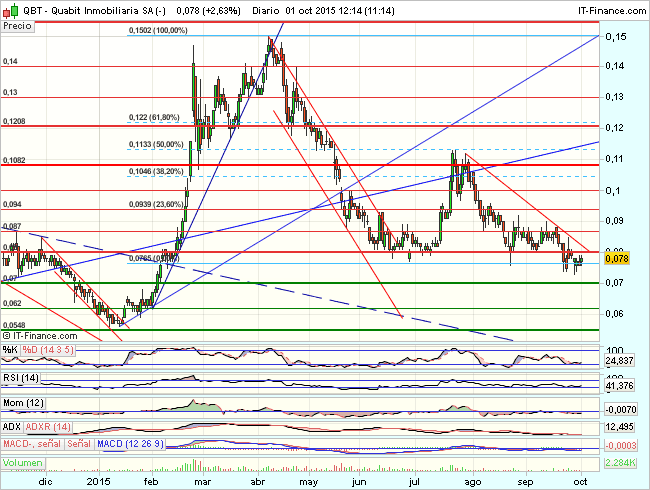Click the 'jul' month on time axis
650x490 pixels.
click(414, 482)
